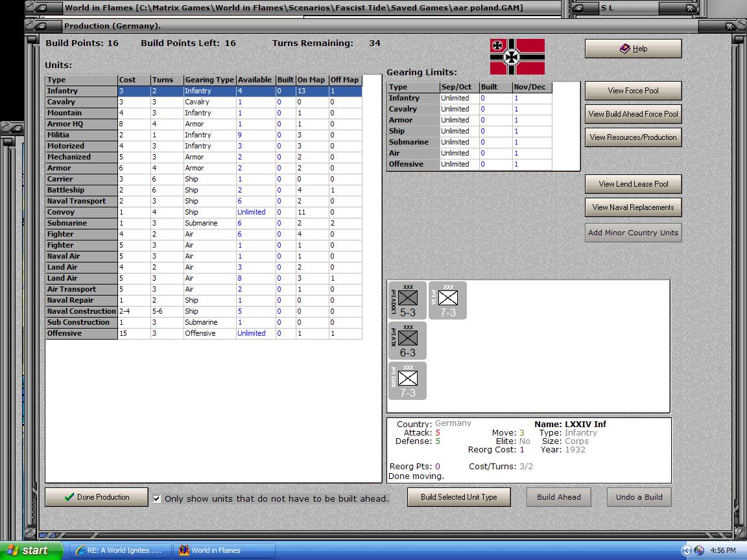Viewport: 747px width, 560px height.
Task: Select the Naval Repair row
Action: 204,300
